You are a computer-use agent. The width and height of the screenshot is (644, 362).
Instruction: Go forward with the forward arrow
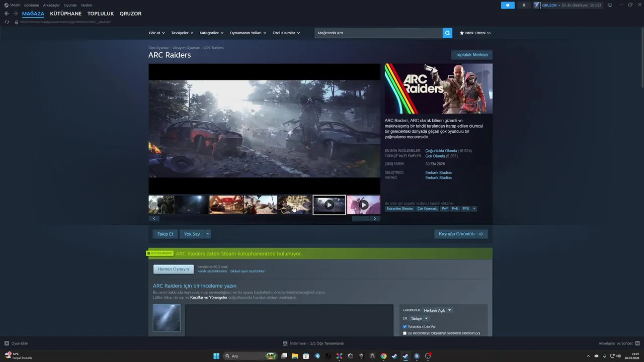point(16,14)
